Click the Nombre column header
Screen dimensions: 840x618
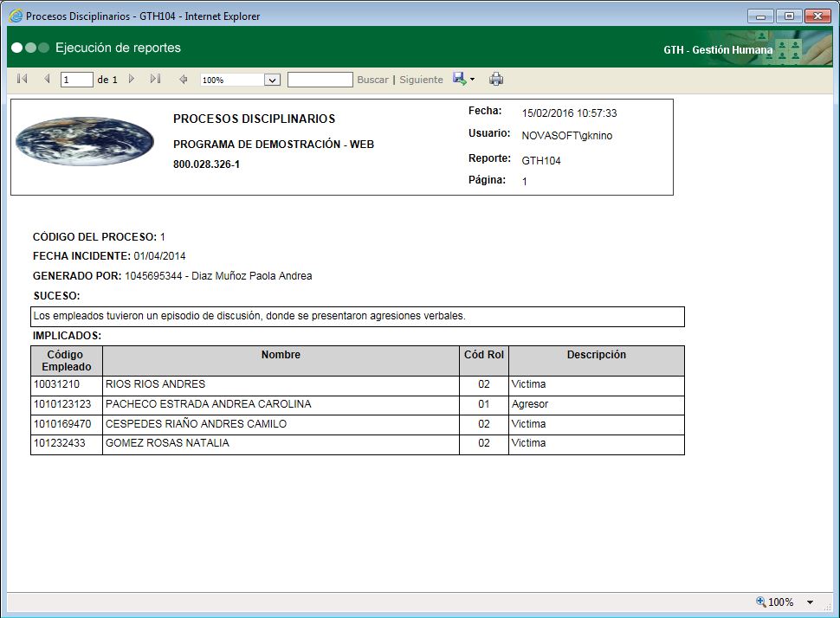point(281,354)
